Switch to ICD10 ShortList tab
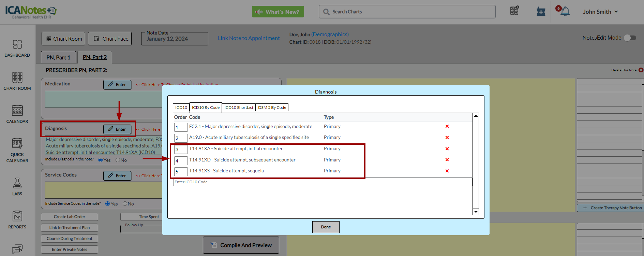The height and width of the screenshot is (256, 644). coord(239,108)
